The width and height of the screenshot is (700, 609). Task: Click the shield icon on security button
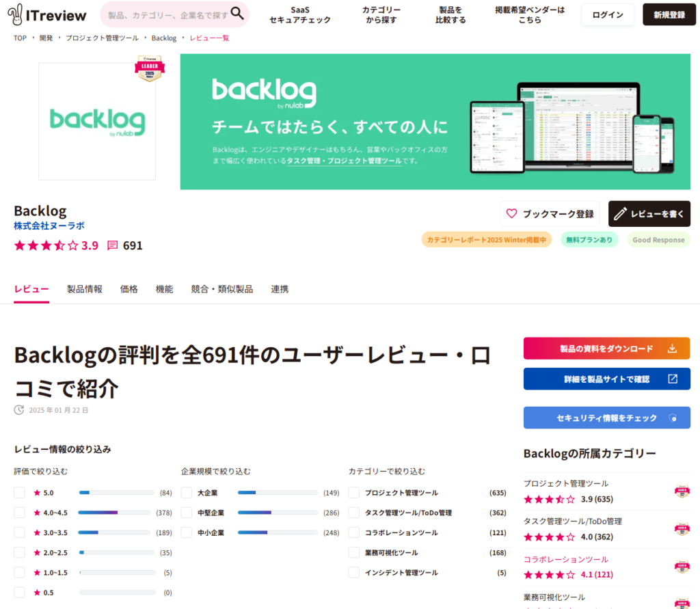(673, 418)
